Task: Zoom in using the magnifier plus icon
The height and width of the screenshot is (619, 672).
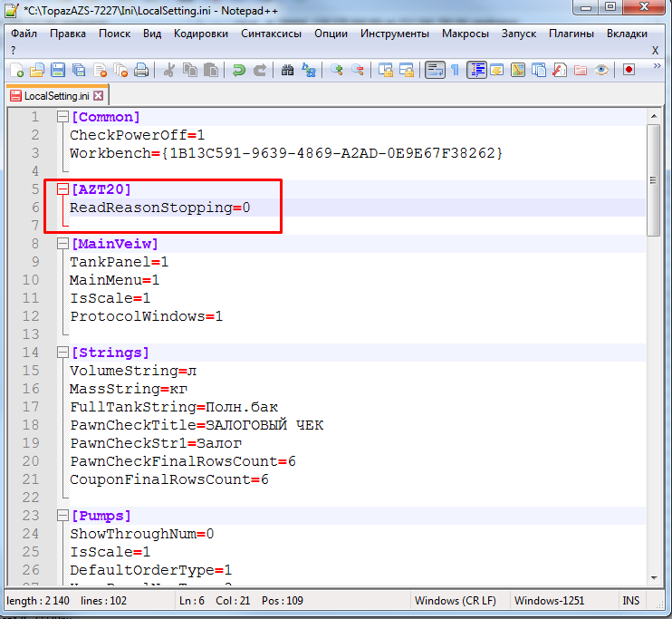Action: tap(336, 70)
